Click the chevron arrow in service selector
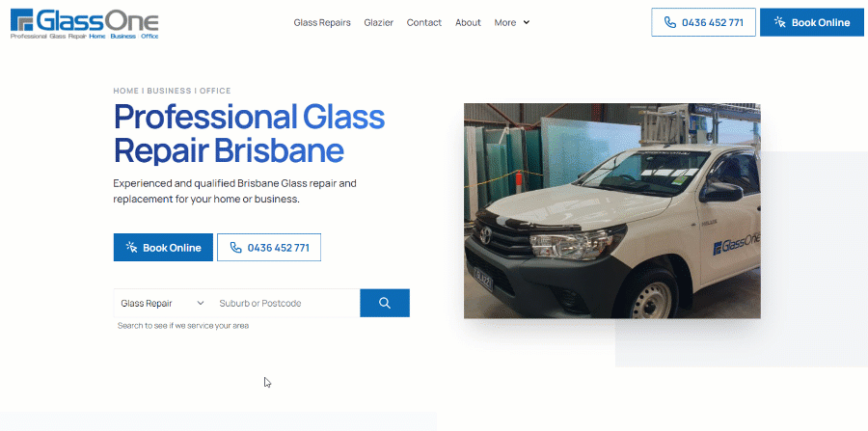868x431 pixels. [201, 303]
